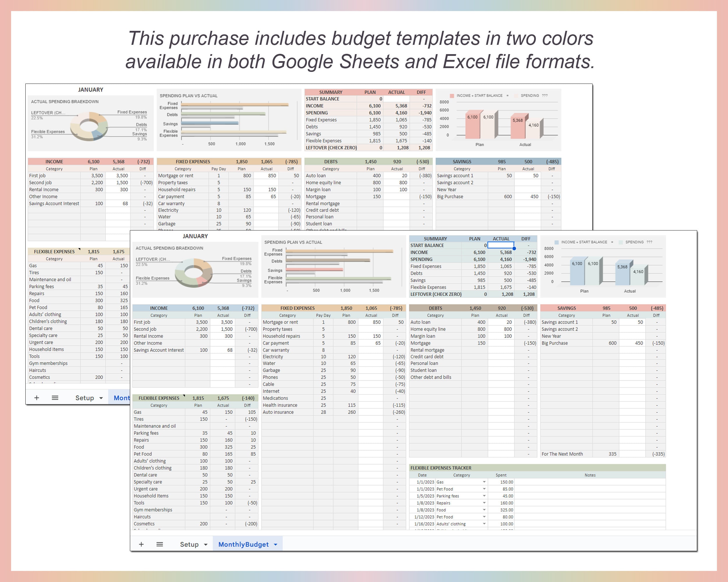Expand the Adults' clothing category dropdown
This screenshot has width=728, height=582.
tap(485, 524)
